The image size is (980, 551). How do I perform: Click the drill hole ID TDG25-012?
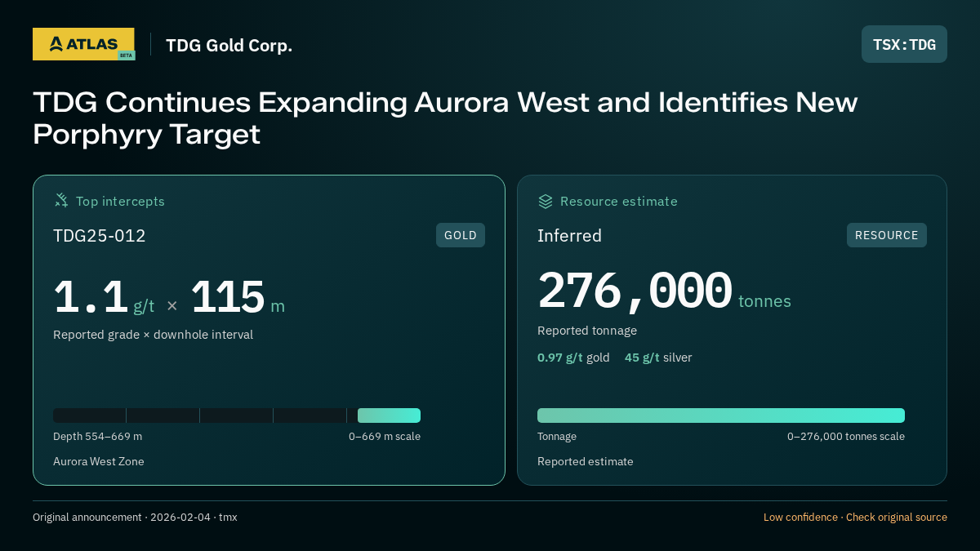click(x=100, y=236)
